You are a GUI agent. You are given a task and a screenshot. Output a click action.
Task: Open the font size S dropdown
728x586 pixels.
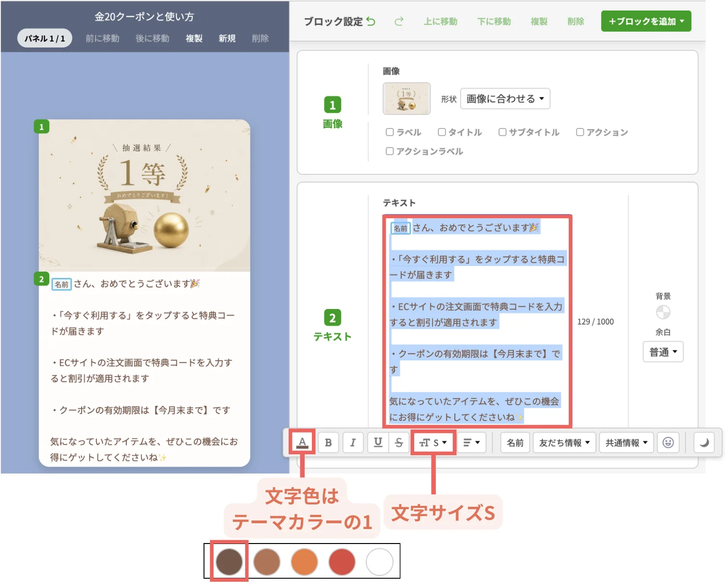[433, 443]
